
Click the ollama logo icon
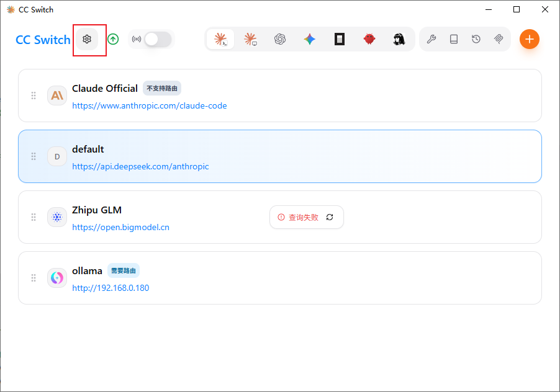point(57,278)
